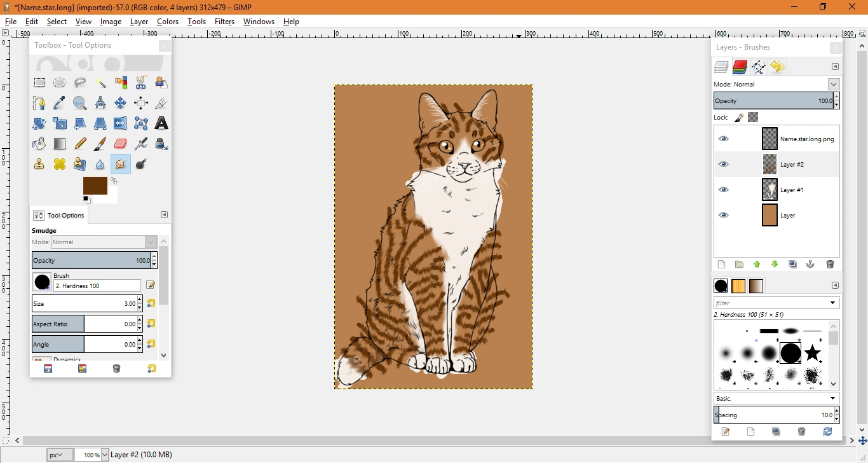Select the Pencil tool
Screen dimensions: 868x463
[80, 144]
